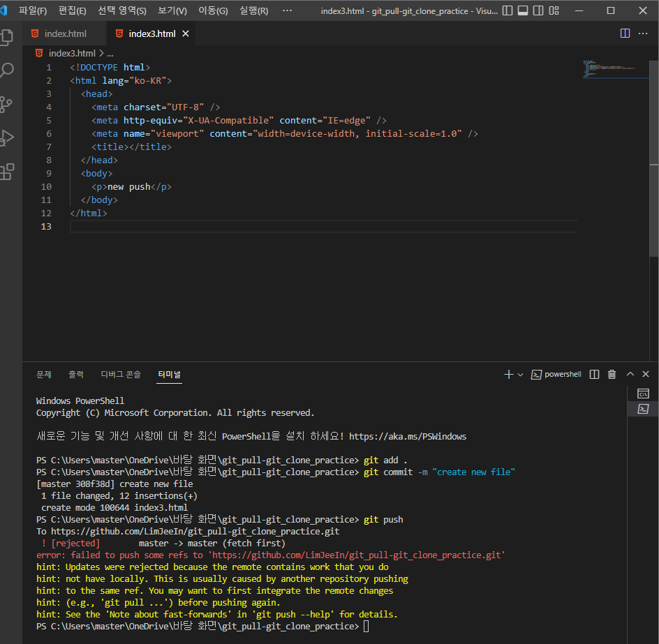This screenshot has width=659, height=644.
Task: Click line number 10 in gutter
Action: point(46,186)
